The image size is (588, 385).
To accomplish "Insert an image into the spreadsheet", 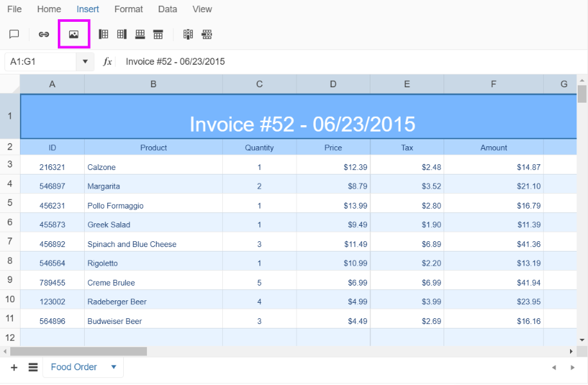I will pyautogui.click(x=73, y=34).
